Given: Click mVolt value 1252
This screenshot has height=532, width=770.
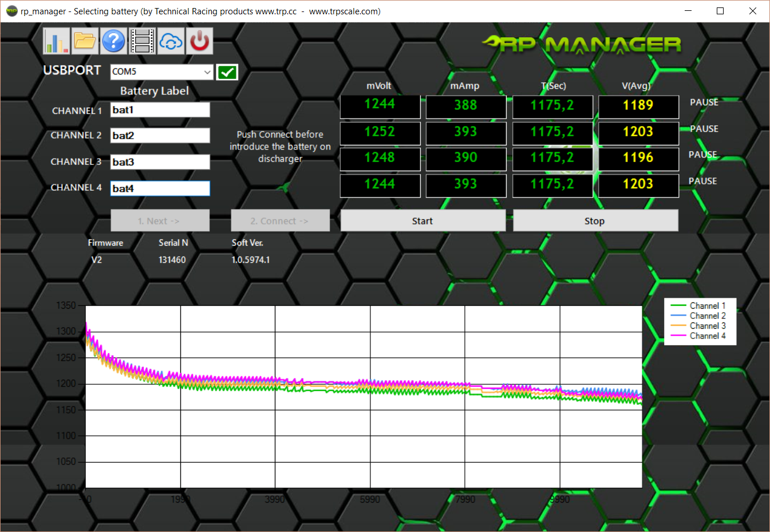Looking at the screenshot, I should [x=380, y=132].
